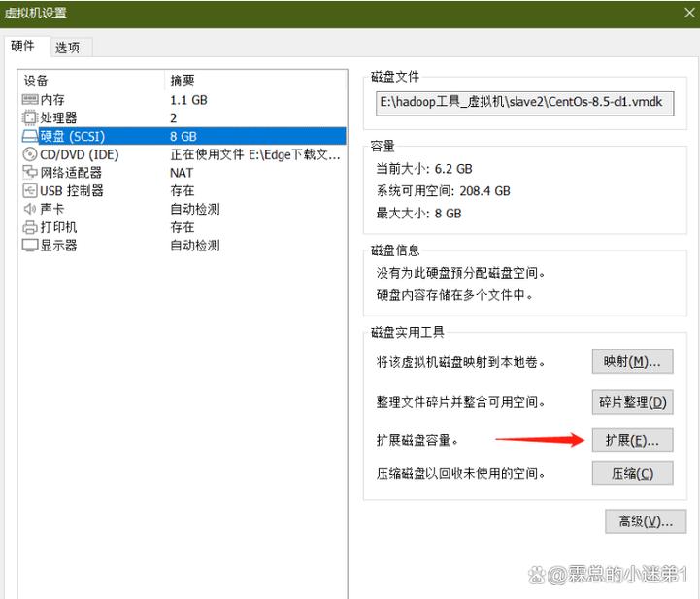The width and height of the screenshot is (700, 599).
Task: Click the 自动检测 value for 声卡
Action: pyautogui.click(x=194, y=209)
